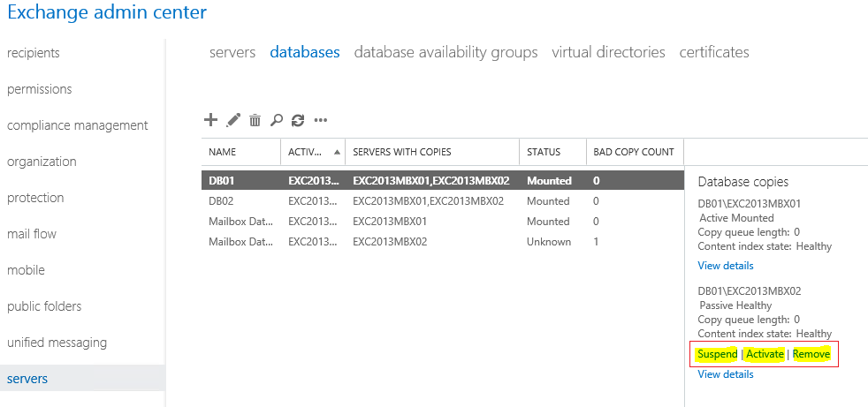Select the DB02 database row
This screenshot has height=407, width=868.
point(442,201)
